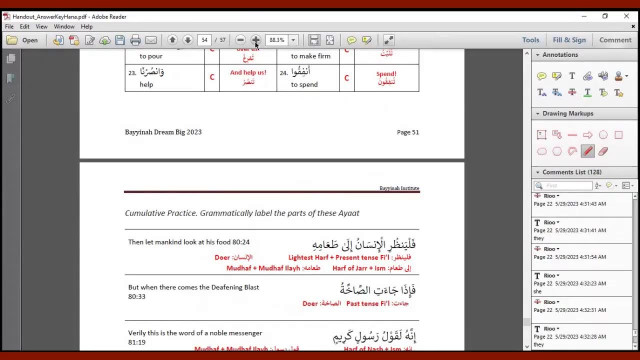Enter read mode with expand arrows icon
This screenshot has width=640, height=360.
(x=389, y=40)
